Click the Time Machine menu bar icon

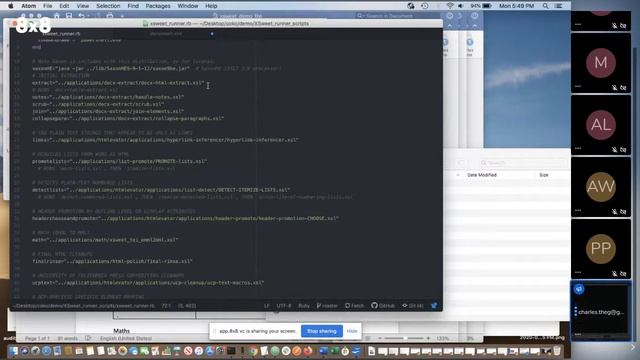click(x=424, y=6)
